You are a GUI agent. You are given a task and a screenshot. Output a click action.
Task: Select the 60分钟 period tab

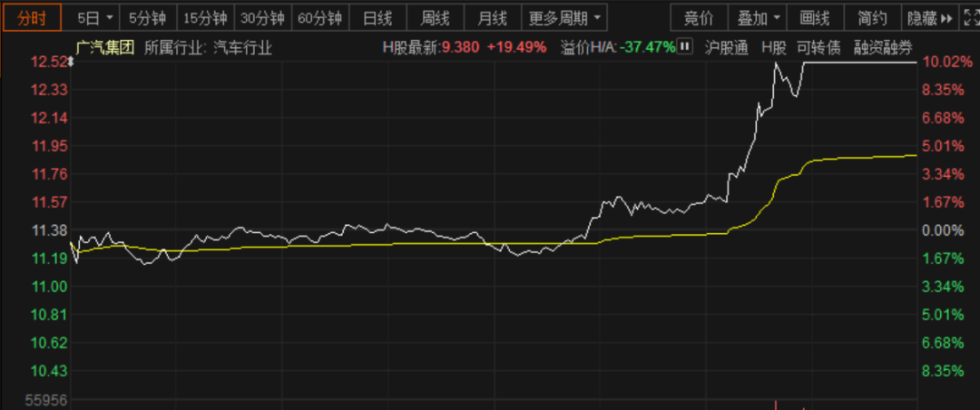click(320, 18)
